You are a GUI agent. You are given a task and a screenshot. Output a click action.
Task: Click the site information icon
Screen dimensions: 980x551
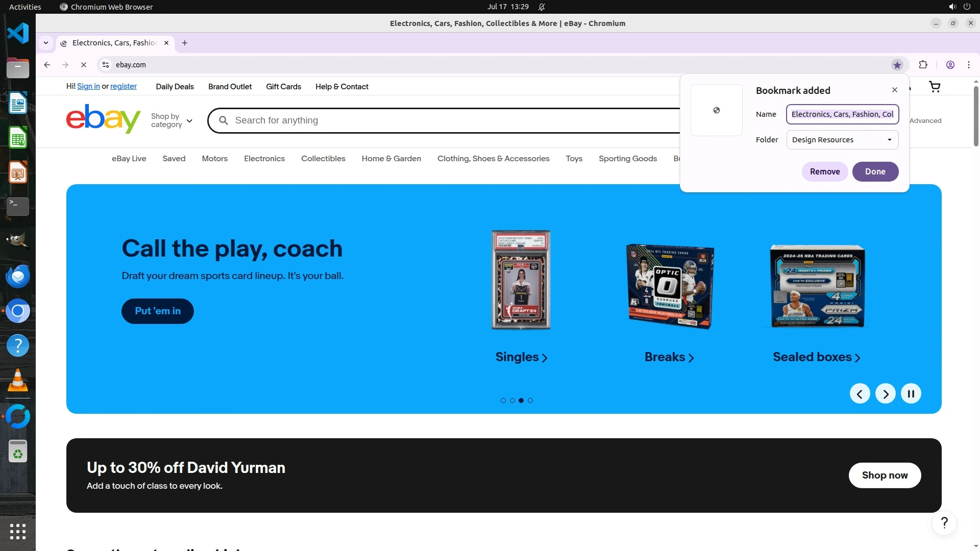(106, 65)
